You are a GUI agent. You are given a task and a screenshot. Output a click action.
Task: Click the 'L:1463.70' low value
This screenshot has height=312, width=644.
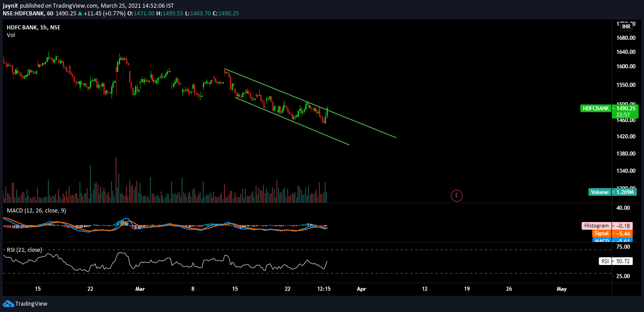tap(198, 14)
